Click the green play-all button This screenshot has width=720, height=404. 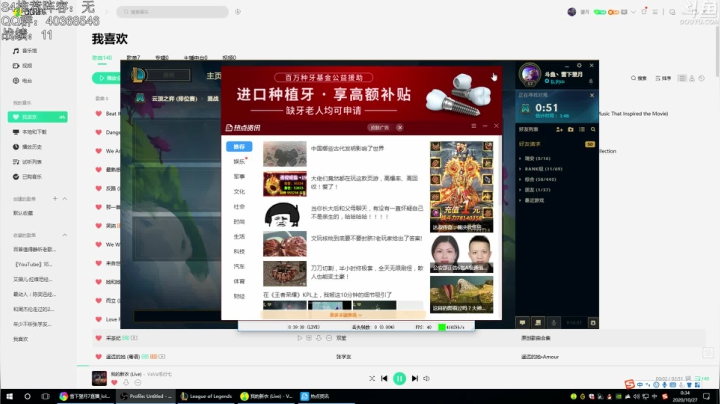[107, 78]
